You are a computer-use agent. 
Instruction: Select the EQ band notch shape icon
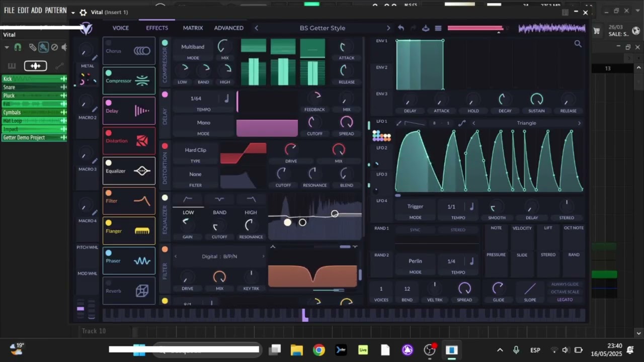tap(219, 199)
